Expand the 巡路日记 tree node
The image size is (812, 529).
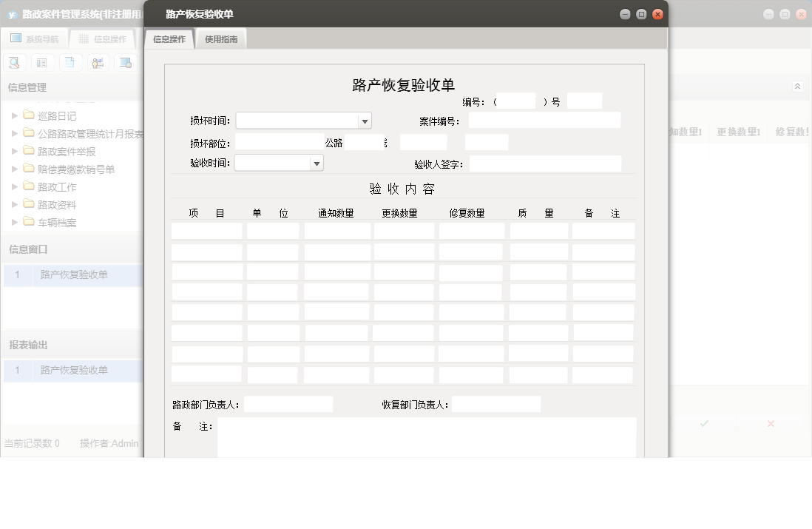[x=15, y=115]
